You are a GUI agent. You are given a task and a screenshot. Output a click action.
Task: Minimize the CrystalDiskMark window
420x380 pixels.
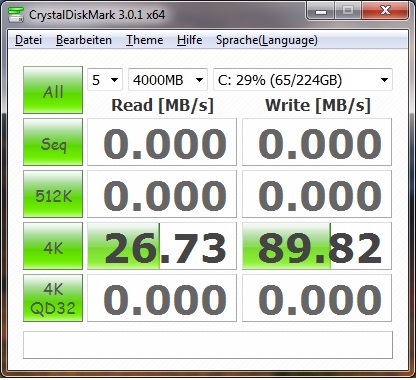[321, 11]
